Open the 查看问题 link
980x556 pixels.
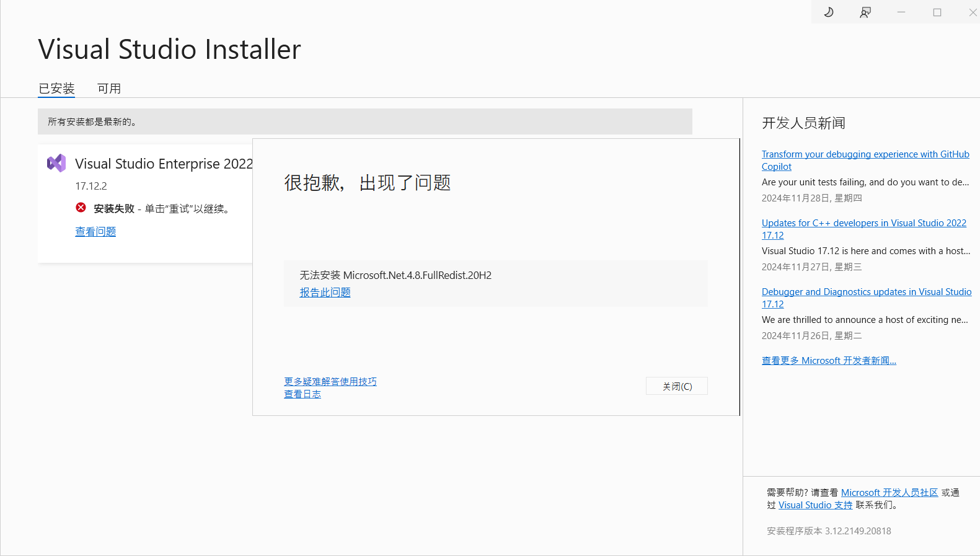coord(95,232)
